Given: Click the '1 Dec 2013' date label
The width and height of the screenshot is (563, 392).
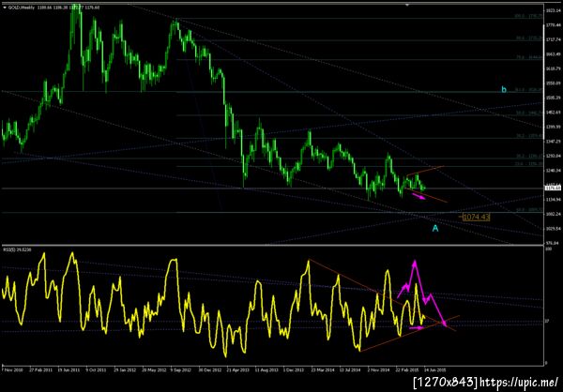Looking at the screenshot, I should point(295,369).
